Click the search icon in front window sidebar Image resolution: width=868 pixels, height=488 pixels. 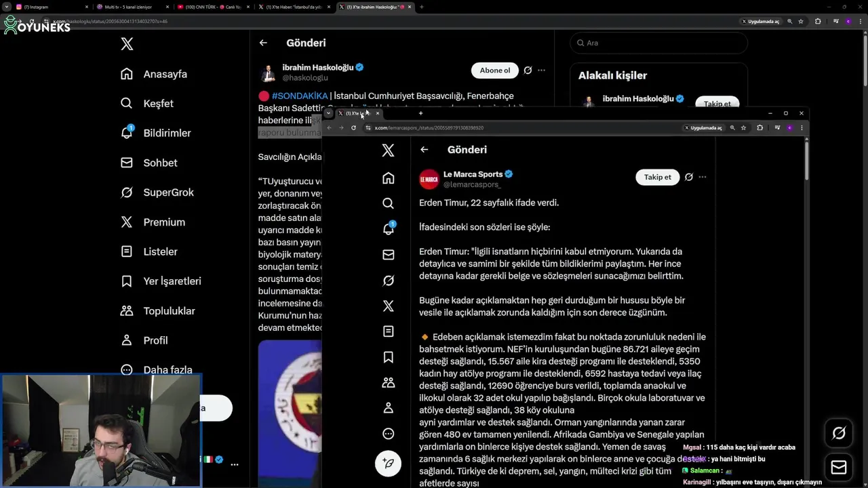point(388,203)
